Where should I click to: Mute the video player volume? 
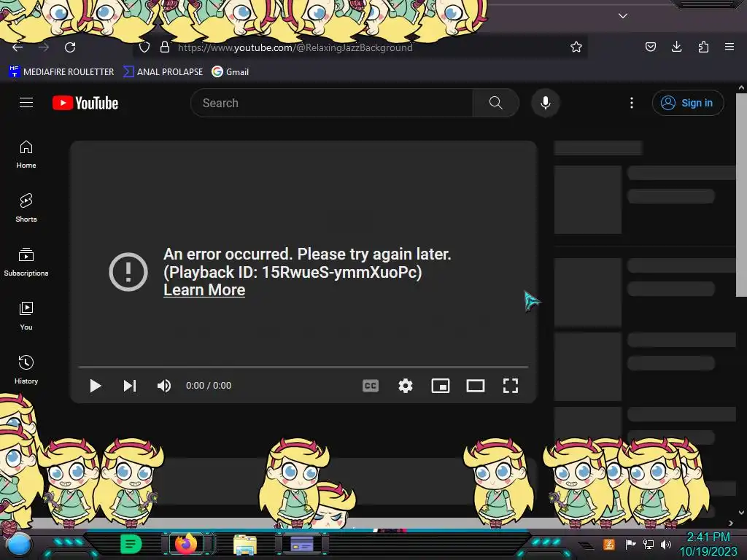pos(164,386)
